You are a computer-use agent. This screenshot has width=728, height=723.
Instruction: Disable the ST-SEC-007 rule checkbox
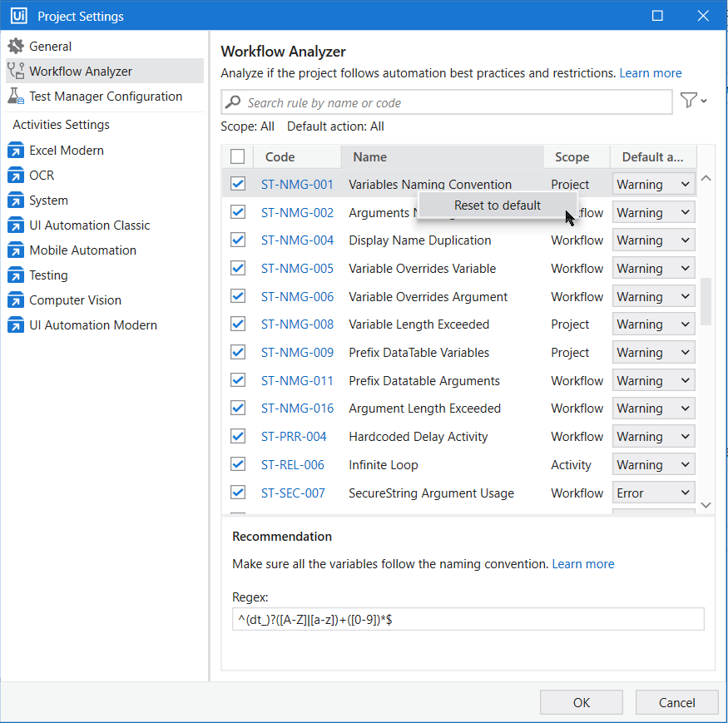coord(238,492)
